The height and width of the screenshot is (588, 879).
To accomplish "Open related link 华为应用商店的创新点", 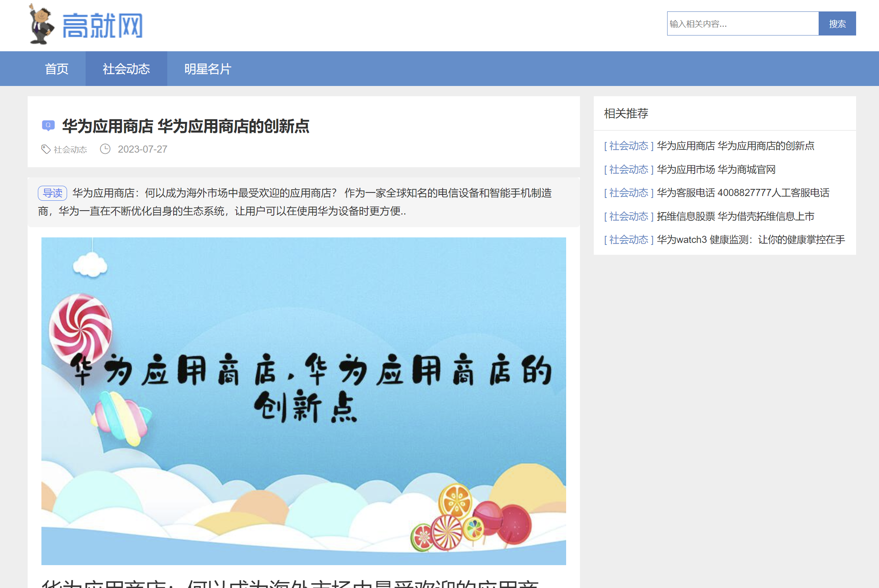I will point(735,146).
